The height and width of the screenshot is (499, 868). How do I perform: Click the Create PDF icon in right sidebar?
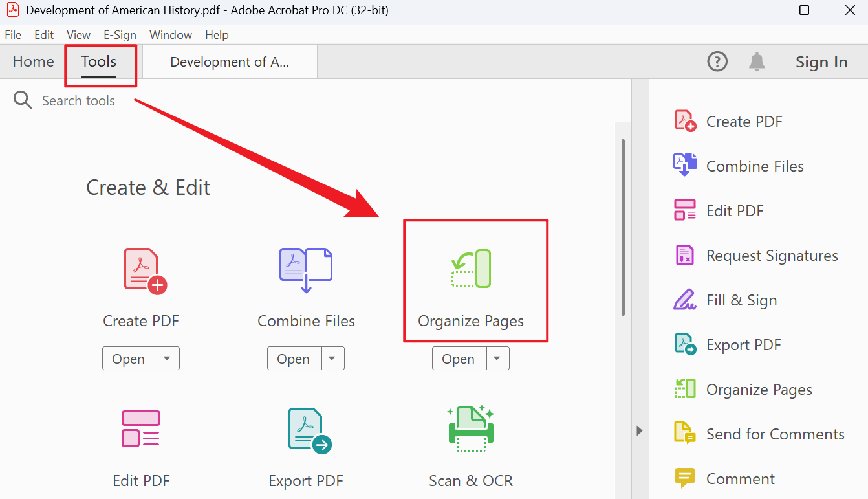click(x=685, y=121)
